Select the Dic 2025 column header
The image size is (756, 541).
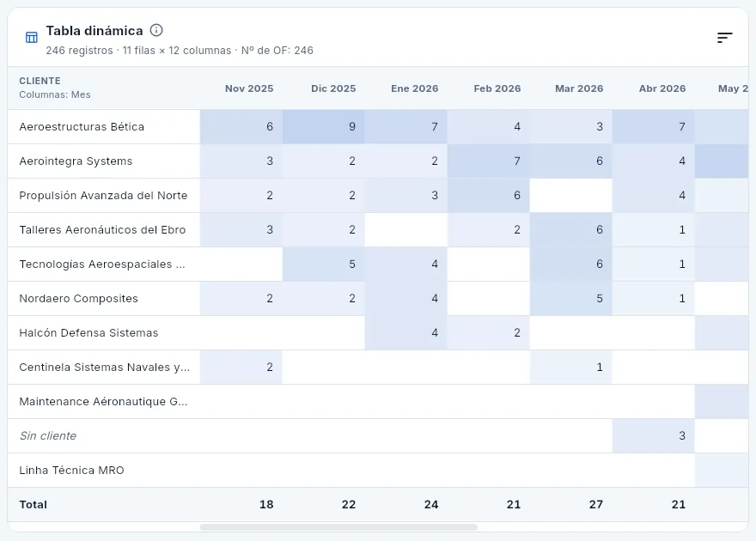(333, 88)
